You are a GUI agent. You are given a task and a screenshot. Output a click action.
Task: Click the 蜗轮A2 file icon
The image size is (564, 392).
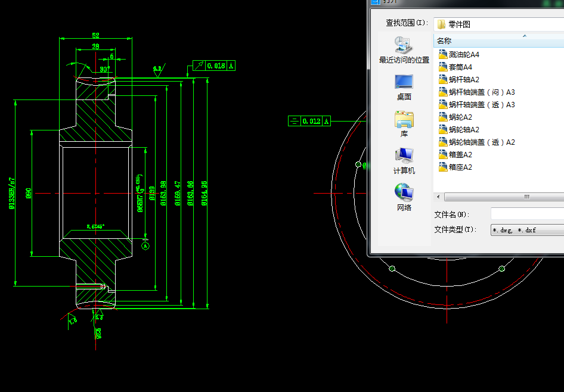click(x=443, y=117)
